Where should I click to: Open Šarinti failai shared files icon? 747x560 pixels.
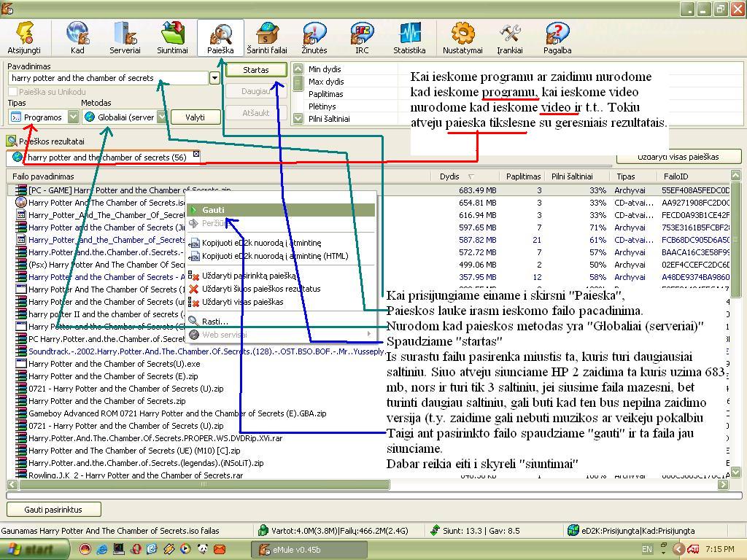[266, 38]
